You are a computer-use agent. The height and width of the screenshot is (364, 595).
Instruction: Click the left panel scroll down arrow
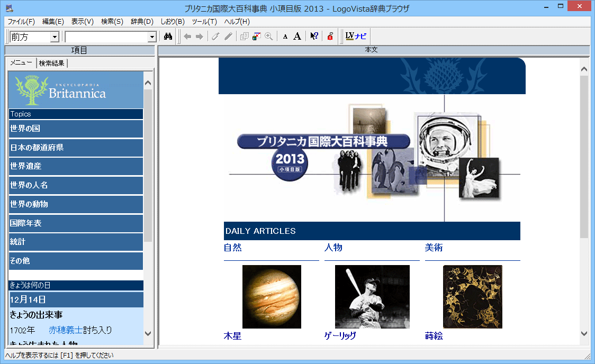pyautogui.click(x=148, y=334)
